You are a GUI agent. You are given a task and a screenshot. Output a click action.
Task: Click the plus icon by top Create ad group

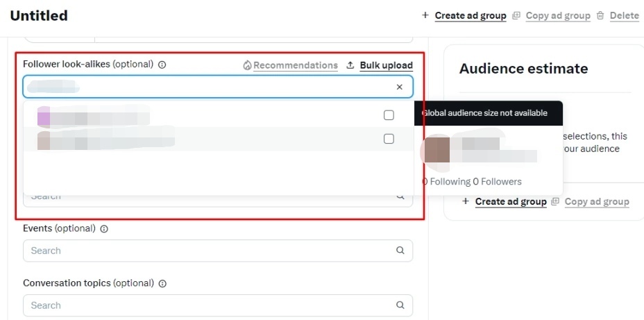pyautogui.click(x=425, y=15)
